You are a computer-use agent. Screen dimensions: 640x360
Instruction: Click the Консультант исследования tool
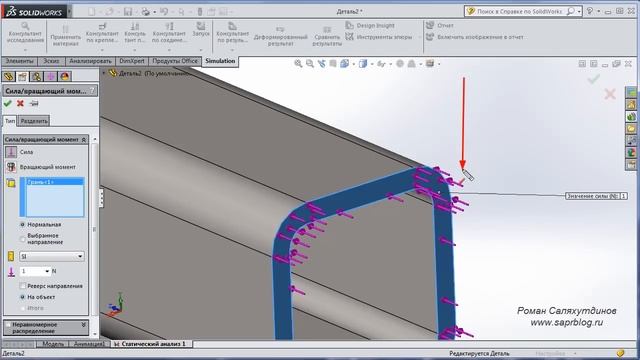(x=25, y=33)
